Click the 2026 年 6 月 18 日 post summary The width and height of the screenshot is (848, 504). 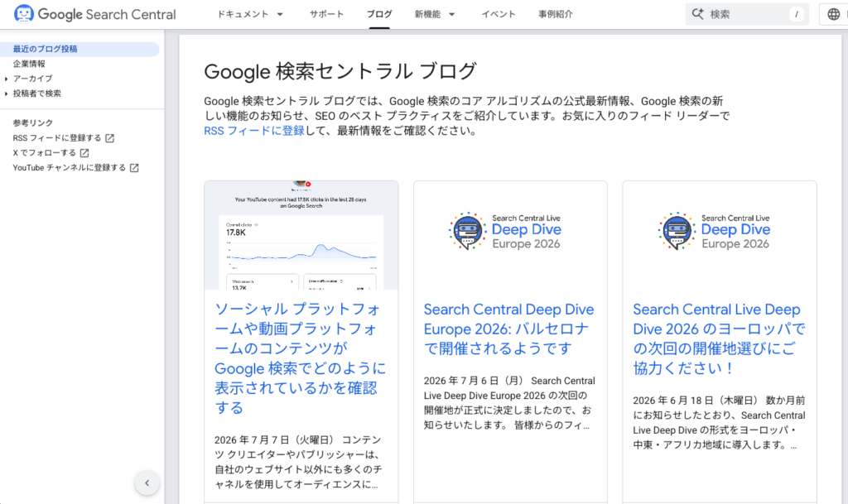tap(720, 423)
